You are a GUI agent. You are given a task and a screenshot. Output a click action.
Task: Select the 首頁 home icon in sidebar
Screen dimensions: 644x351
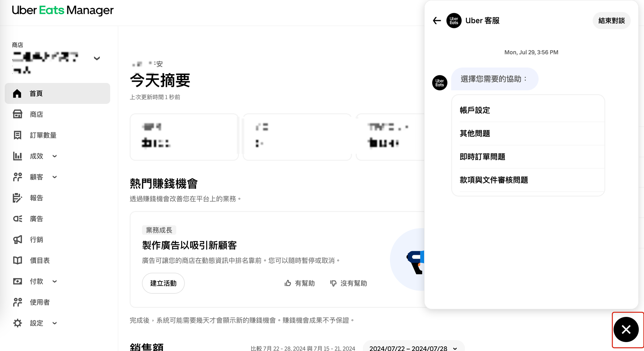[x=17, y=93]
